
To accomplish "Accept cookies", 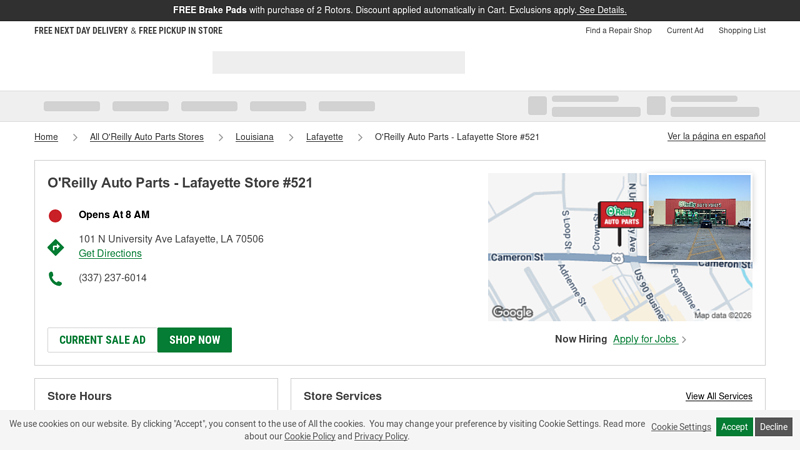I will tap(734, 427).
